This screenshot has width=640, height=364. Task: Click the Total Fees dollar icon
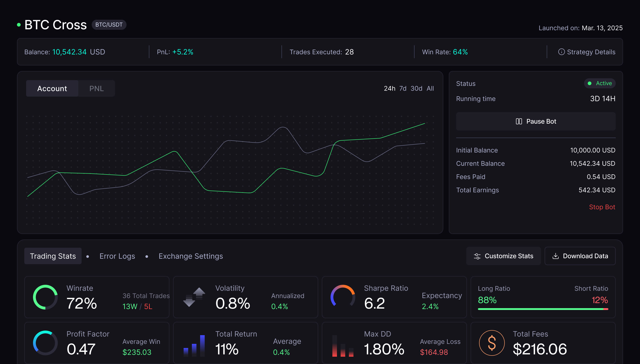click(492, 343)
